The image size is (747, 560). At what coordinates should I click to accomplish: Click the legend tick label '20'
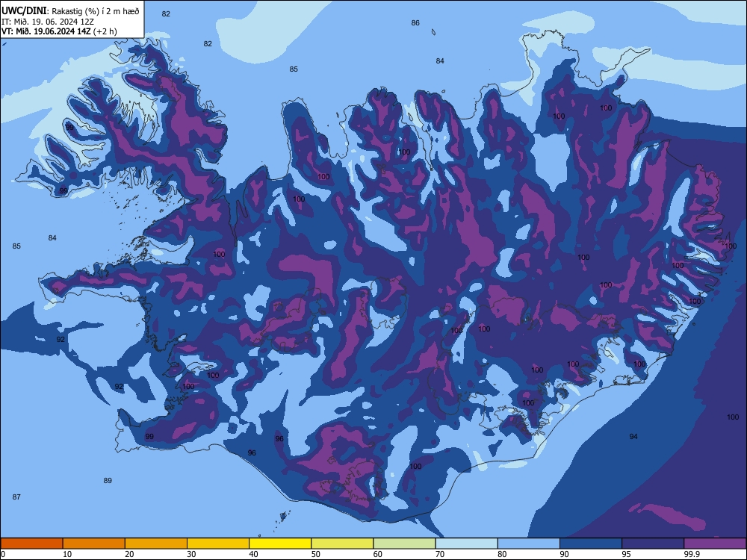129,554
